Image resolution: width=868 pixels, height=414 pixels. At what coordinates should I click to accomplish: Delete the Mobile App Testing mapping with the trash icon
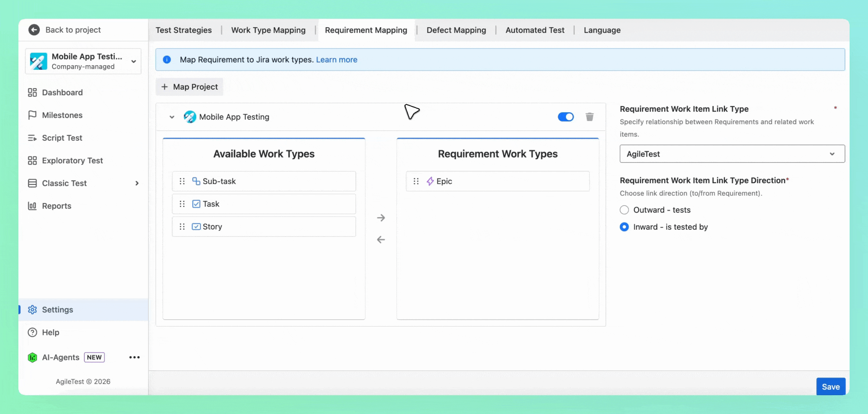[x=590, y=117]
